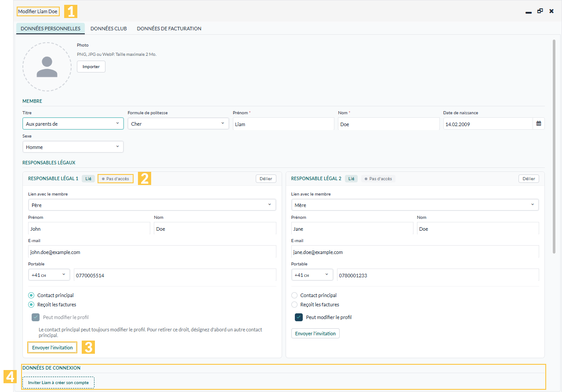Send invitation to Responsable légal 1
The height and width of the screenshot is (392, 562).
pyautogui.click(x=52, y=348)
